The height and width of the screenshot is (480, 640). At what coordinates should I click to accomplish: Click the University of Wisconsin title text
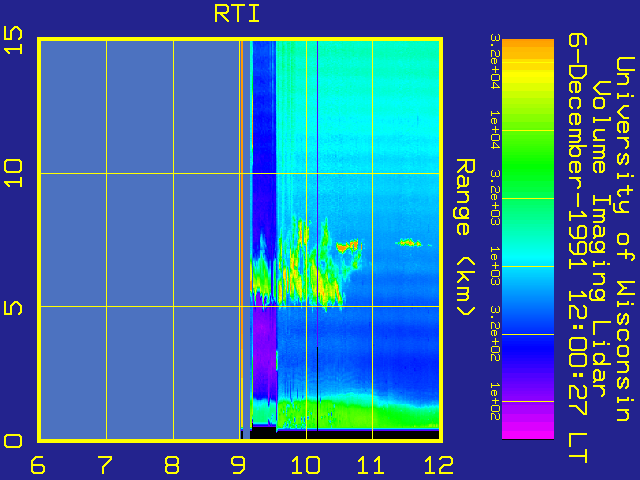625,239
